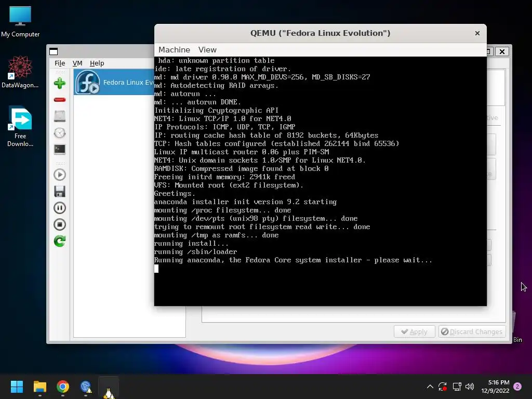Open the notification badge showing 2

click(517, 387)
